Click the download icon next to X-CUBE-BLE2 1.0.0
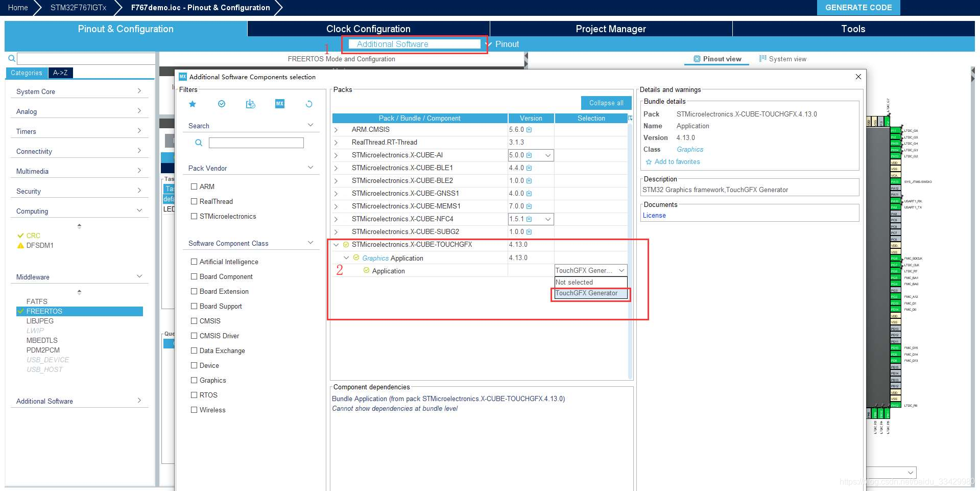This screenshot has width=980, height=491. pos(529,181)
